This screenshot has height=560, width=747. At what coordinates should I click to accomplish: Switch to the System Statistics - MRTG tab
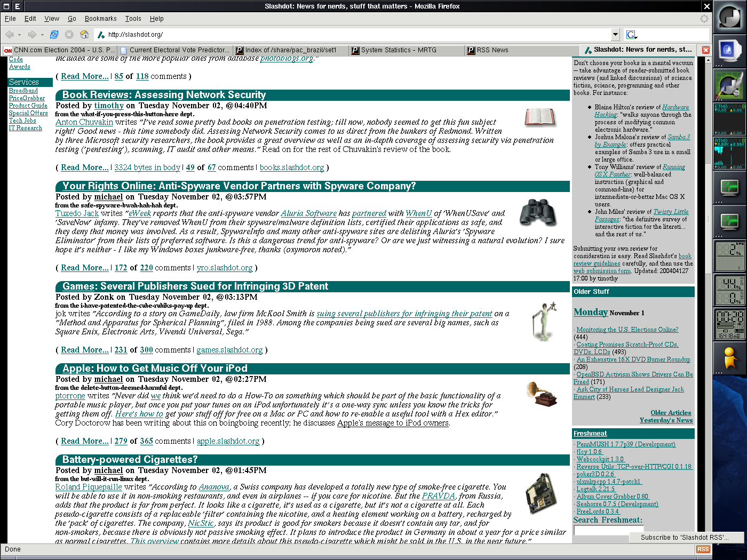pyautogui.click(x=407, y=50)
